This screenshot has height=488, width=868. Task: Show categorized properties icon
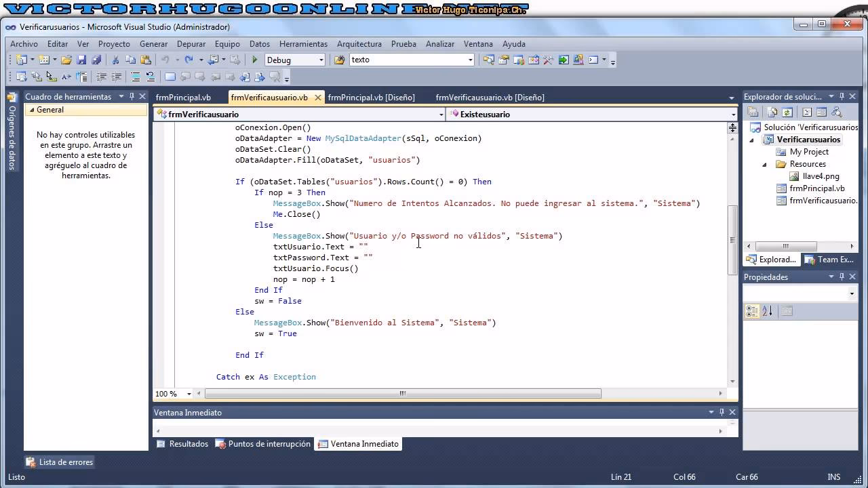pos(752,311)
